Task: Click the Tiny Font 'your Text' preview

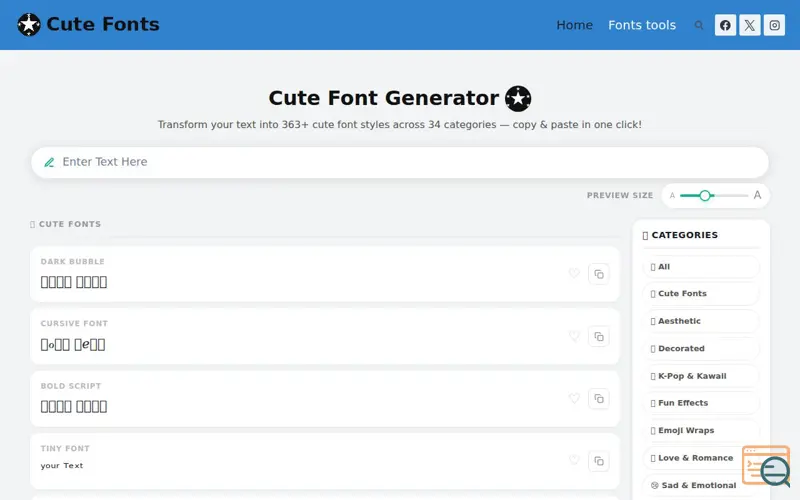Action: coord(62,465)
